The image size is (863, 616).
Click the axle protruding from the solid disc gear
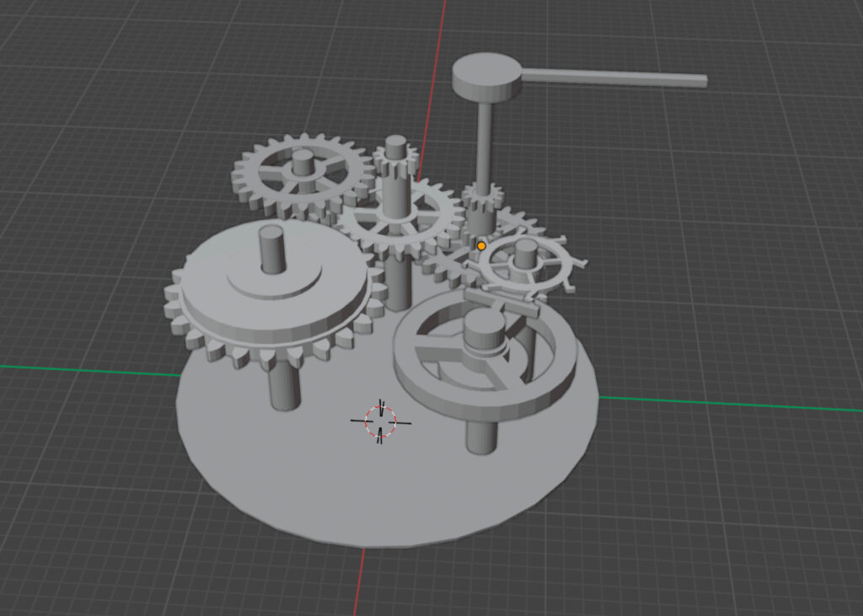(x=271, y=248)
